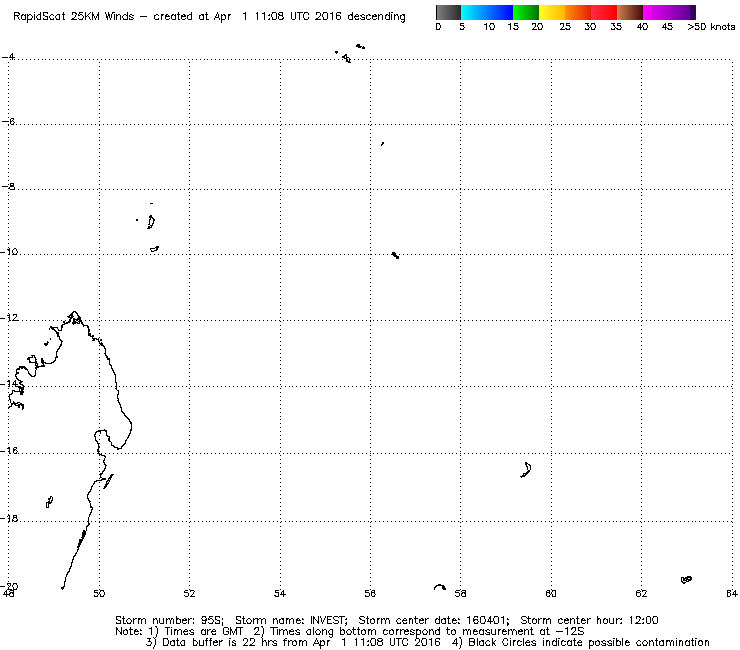Screen dimensions: 740x650
Task: Click the "Storm center hour: 12:00" text
Action: (589, 620)
